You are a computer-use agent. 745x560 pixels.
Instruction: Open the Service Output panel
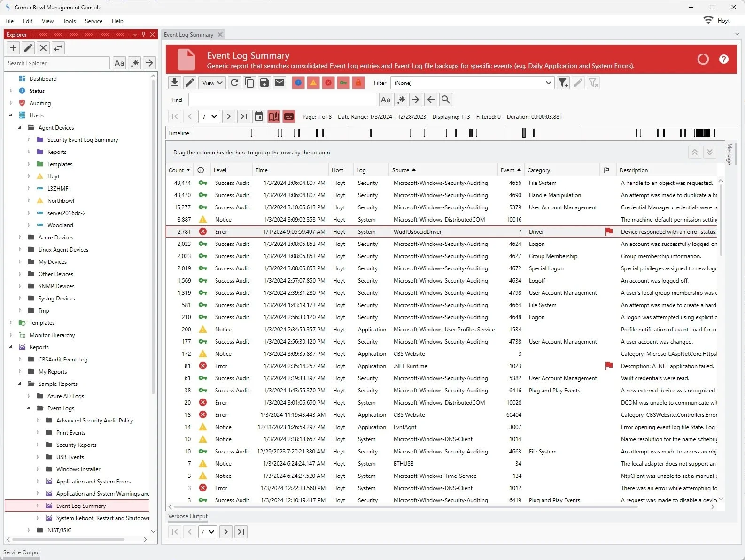22,552
